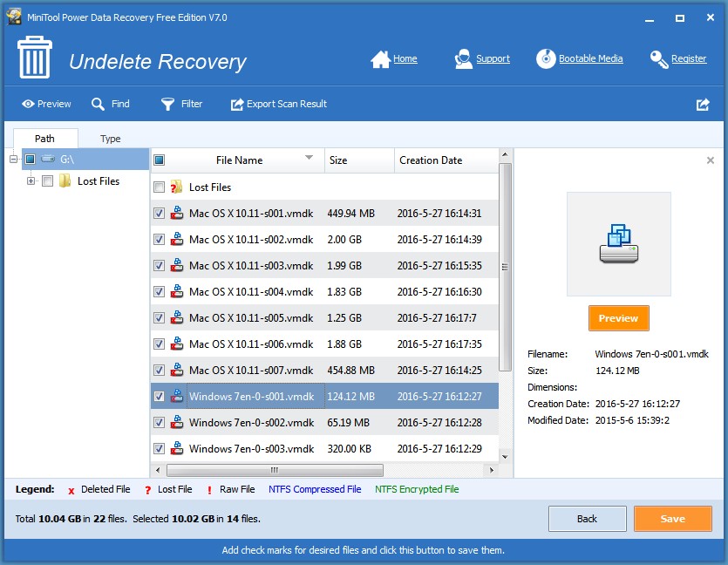This screenshot has height=565, width=728.
Task: Click the horizontal scrollbar thumb of file list
Action: coord(275,470)
